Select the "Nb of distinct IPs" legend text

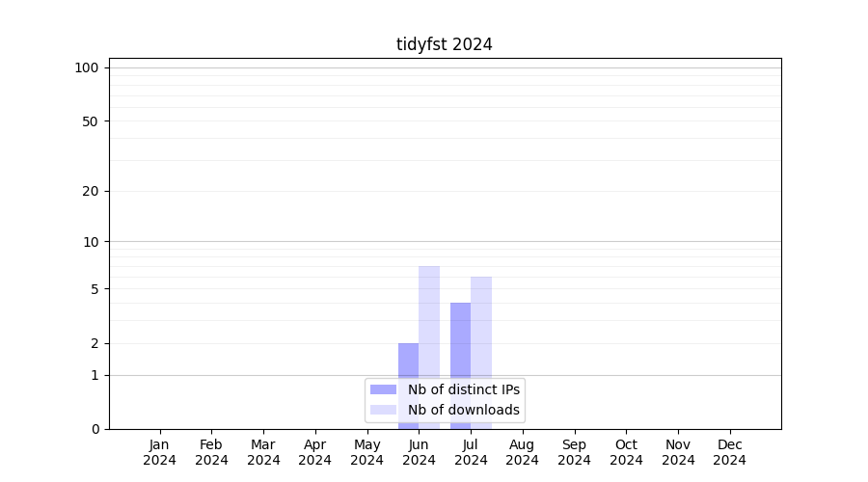pos(463,389)
